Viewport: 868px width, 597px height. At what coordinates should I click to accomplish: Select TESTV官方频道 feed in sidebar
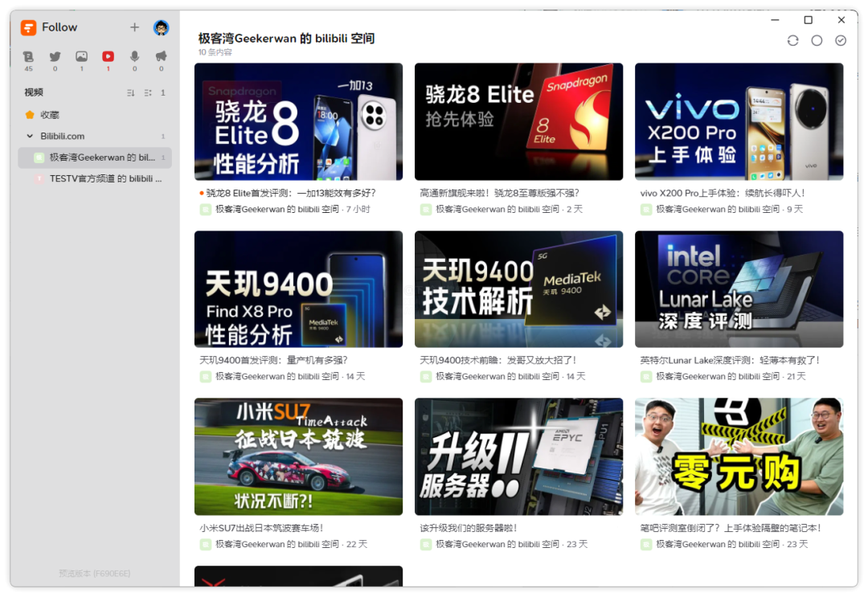95,178
